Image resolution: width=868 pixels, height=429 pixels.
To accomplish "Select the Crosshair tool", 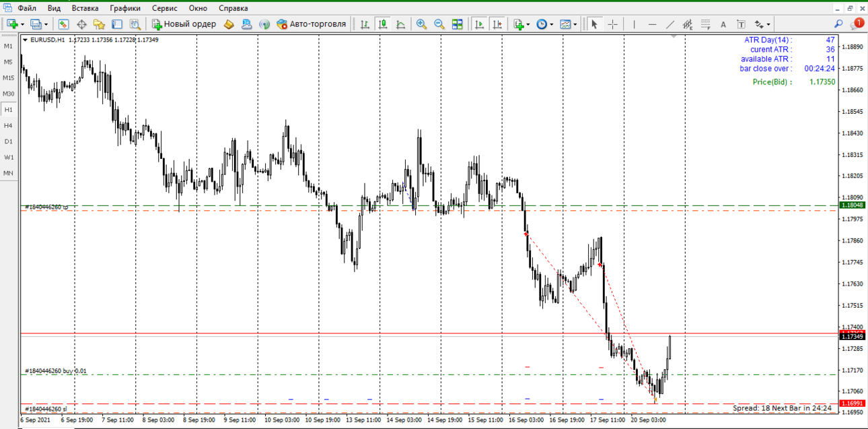I will coord(612,24).
